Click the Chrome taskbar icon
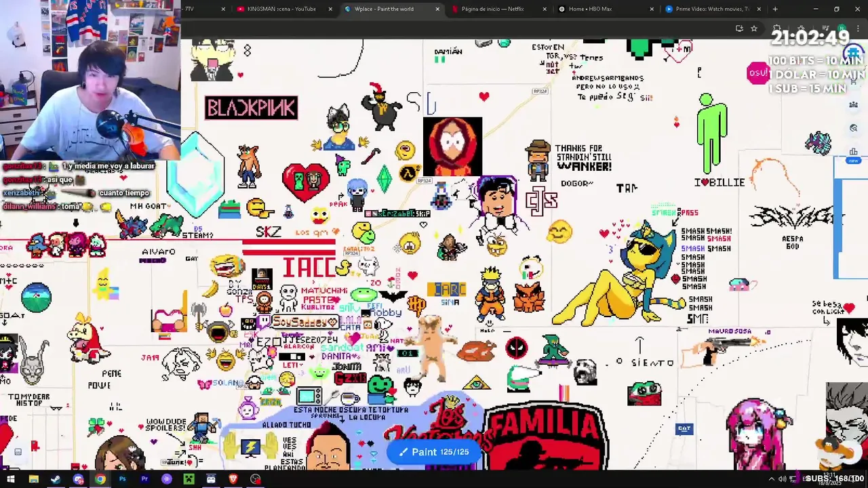868x488 pixels. tap(100, 479)
